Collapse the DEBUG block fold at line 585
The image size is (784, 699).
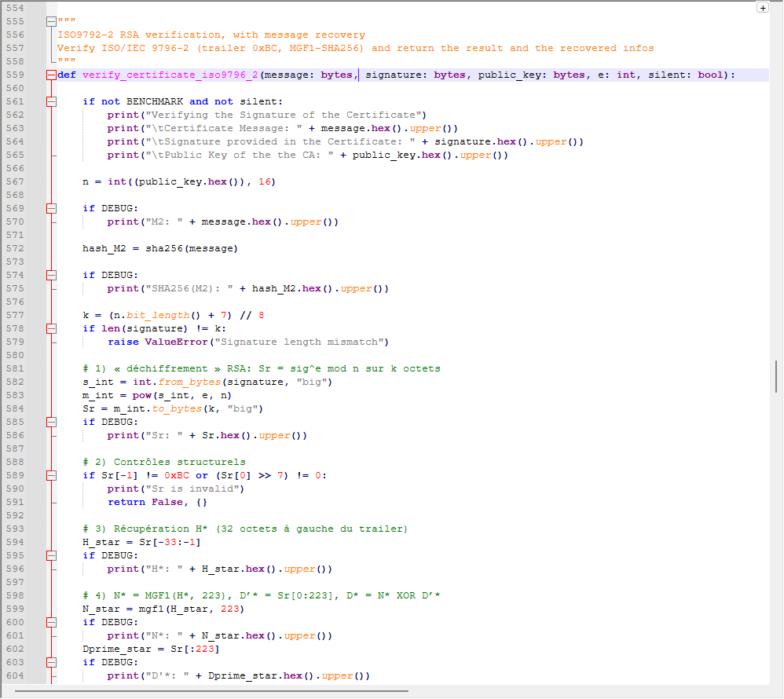51,422
